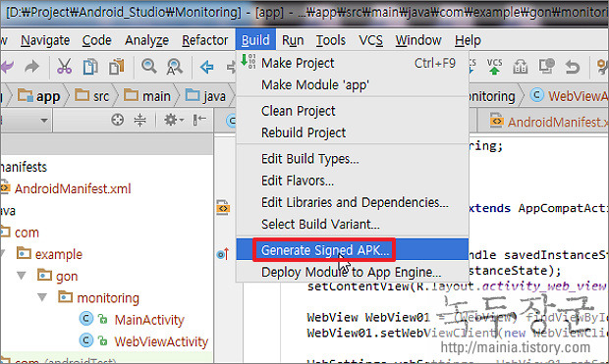Open the Analyze menu
The image size is (609, 364).
pyautogui.click(x=146, y=40)
